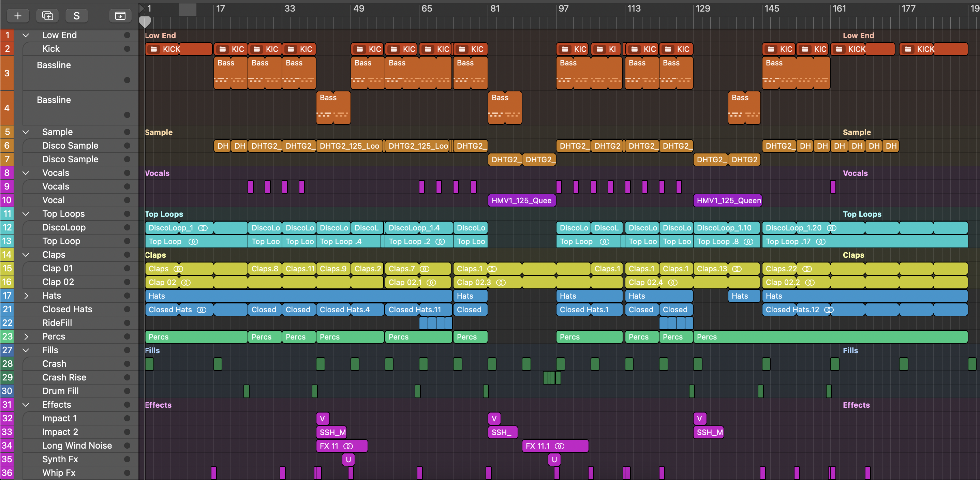Select the SSH_M region on Impact 2
This screenshot has height=480, width=980.
pos(332,432)
